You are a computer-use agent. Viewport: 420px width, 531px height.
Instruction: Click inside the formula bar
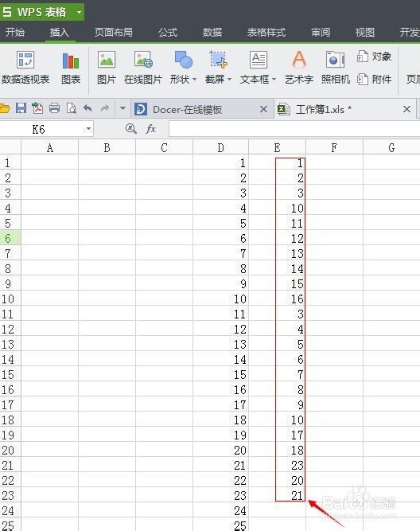coord(294,129)
